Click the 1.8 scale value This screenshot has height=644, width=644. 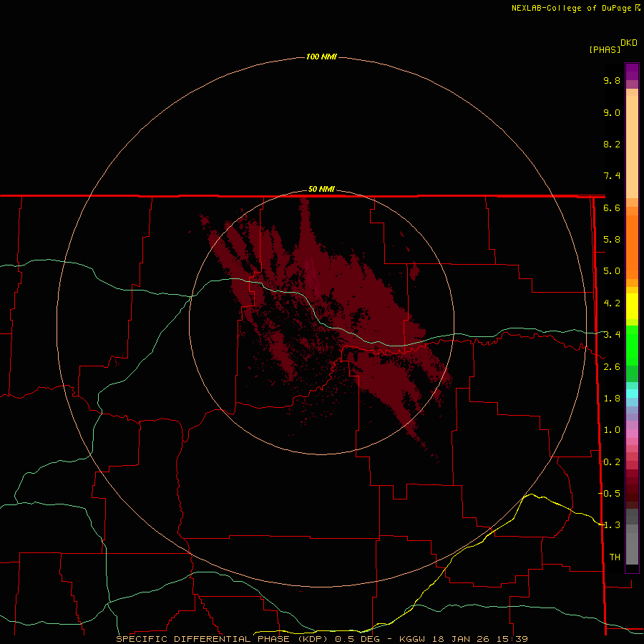coord(612,399)
